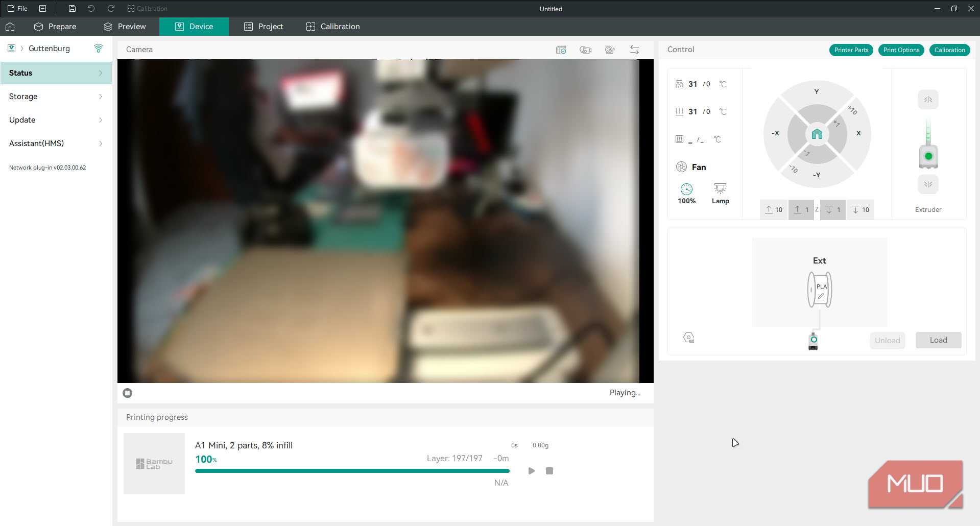The height and width of the screenshot is (526, 980).
Task: Click the Load filament button
Action: (939, 340)
